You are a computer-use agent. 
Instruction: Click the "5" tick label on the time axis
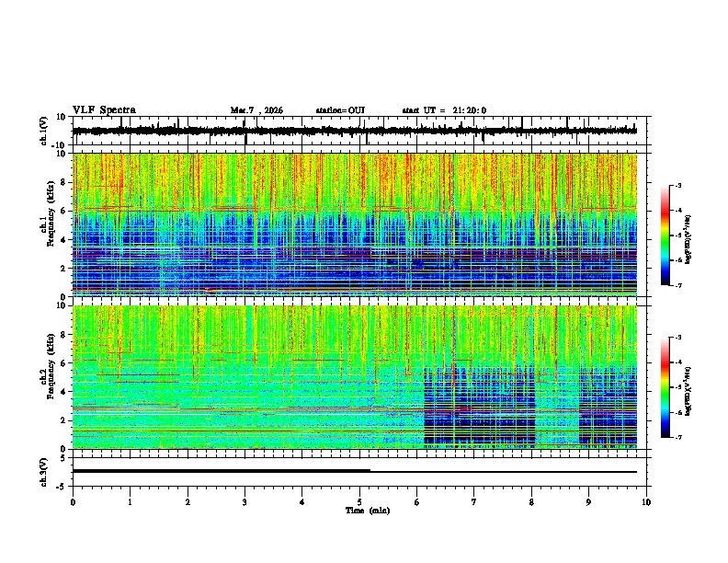point(359,502)
